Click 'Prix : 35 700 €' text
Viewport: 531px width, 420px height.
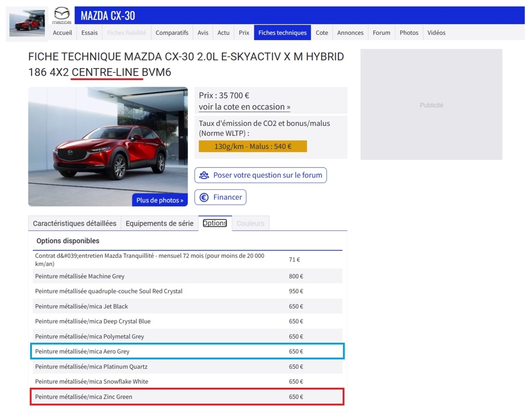pyautogui.click(x=225, y=95)
